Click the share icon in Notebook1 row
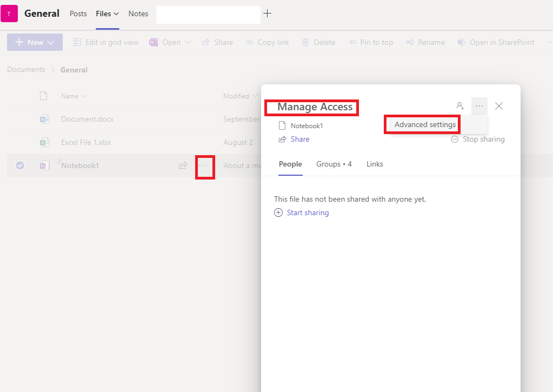This screenshot has height=392, width=553. click(x=183, y=165)
